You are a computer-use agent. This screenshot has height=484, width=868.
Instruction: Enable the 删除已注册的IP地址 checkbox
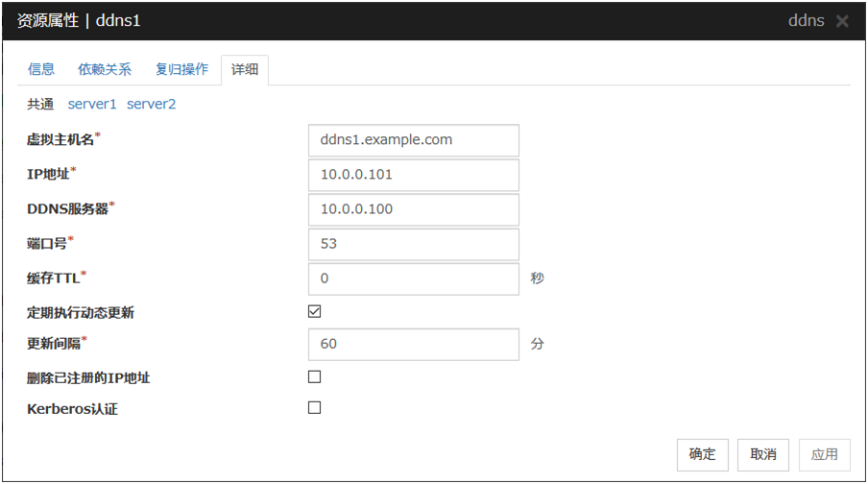click(x=314, y=376)
